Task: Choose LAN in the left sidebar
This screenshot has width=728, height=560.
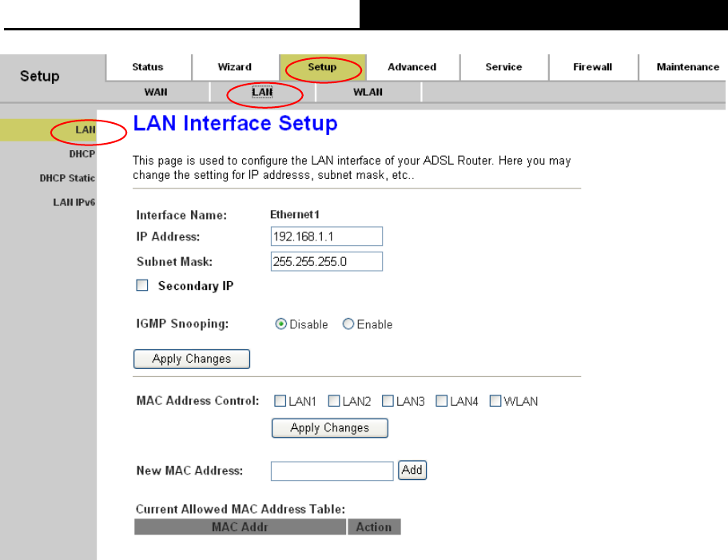Action: 86,130
